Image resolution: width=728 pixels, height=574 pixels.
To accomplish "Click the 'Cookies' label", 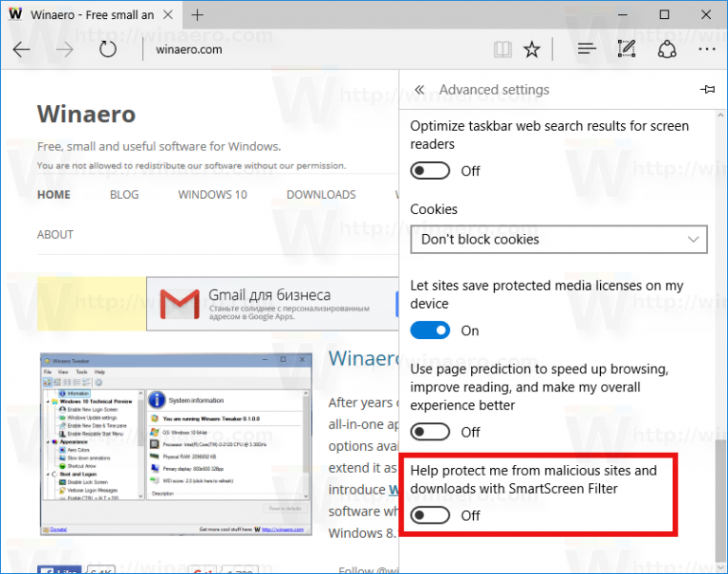I will tap(433, 209).
